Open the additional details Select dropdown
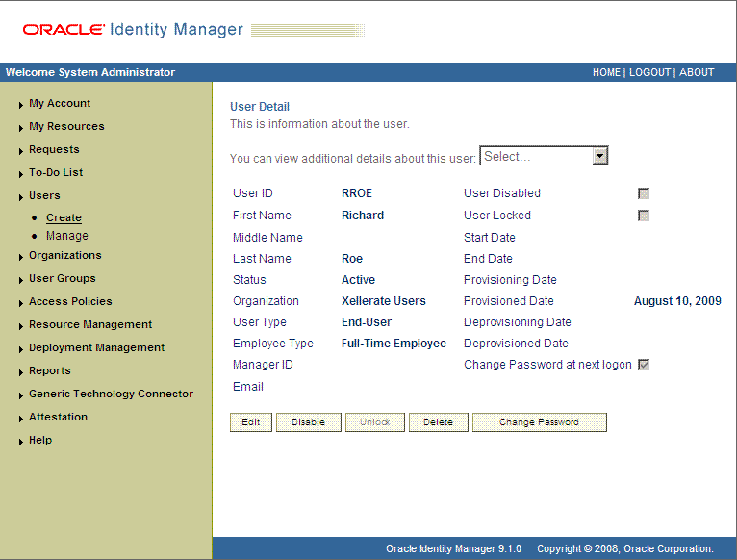 click(x=544, y=156)
